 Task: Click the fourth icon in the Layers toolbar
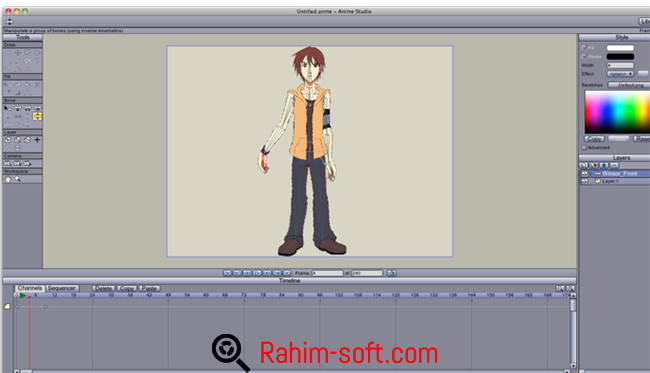point(614,165)
